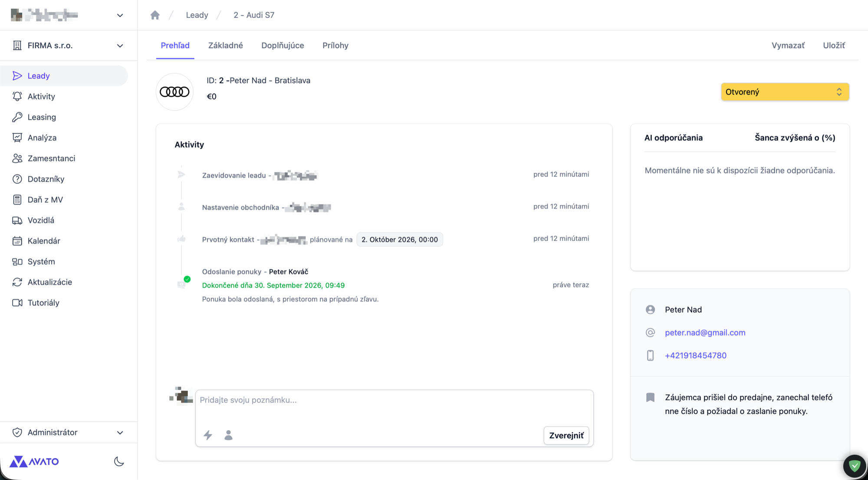Go to home via breadcrumb house icon
The width and height of the screenshot is (868, 480).
click(155, 15)
